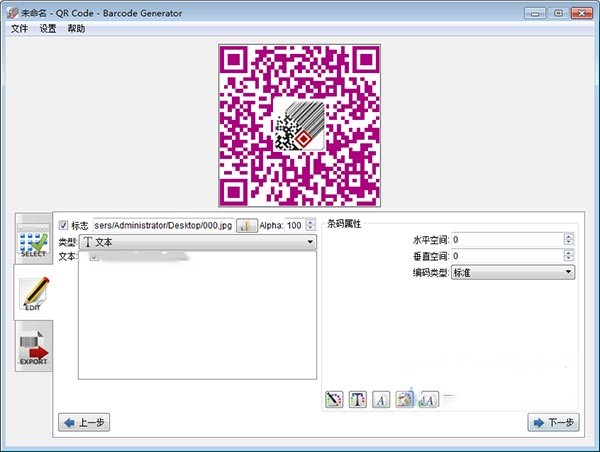Click the italic A font icon
Image resolution: width=600 pixels, height=452 pixels.
[381, 399]
